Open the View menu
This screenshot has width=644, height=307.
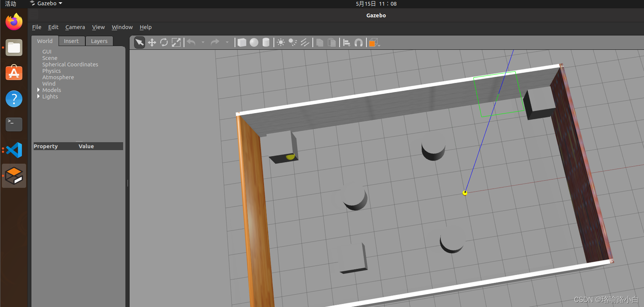coord(98,27)
